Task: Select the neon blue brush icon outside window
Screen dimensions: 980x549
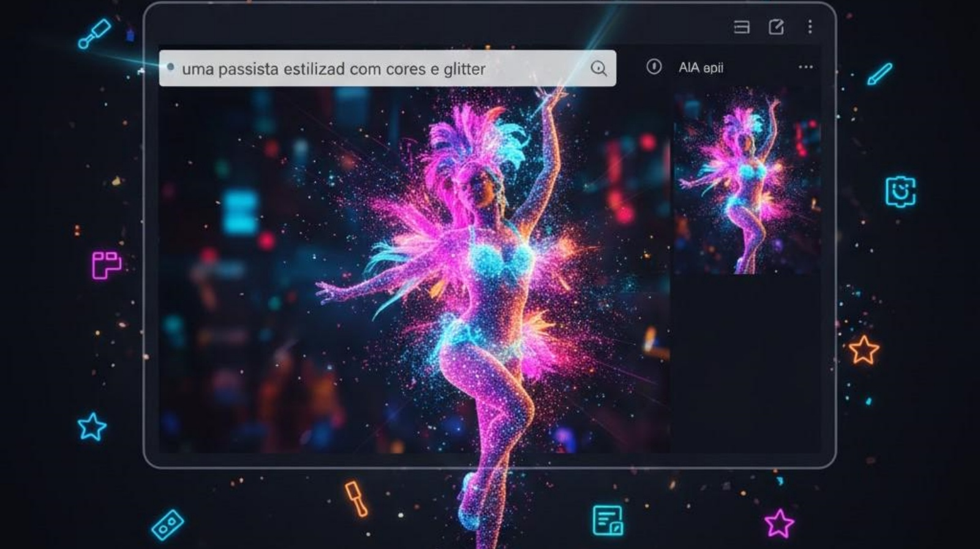Action: coord(94,34)
